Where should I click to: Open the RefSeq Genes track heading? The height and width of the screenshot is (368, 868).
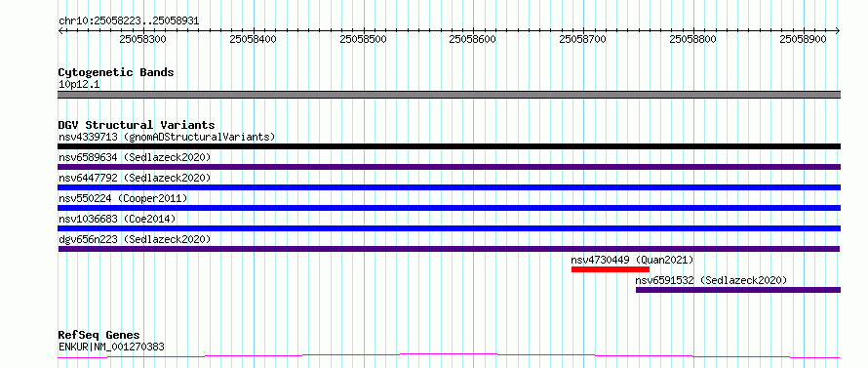click(x=99, y=336)
